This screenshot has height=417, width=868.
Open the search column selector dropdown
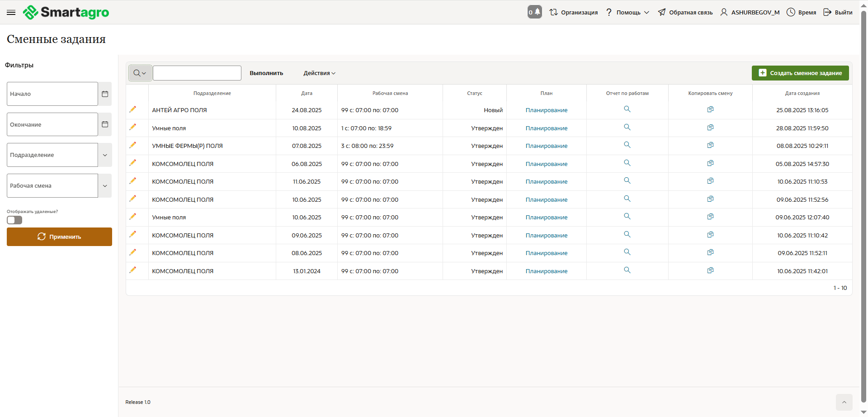(140, 73)
